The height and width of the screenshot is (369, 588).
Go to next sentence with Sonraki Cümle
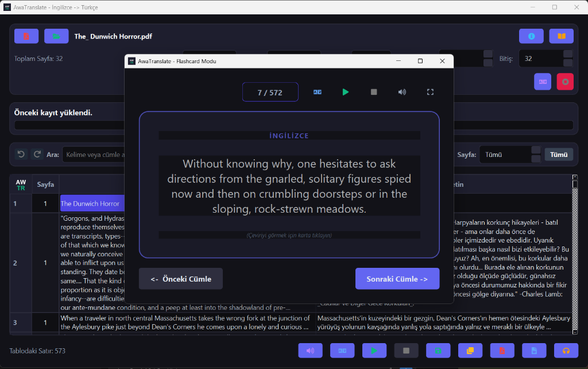coord(397,279)
